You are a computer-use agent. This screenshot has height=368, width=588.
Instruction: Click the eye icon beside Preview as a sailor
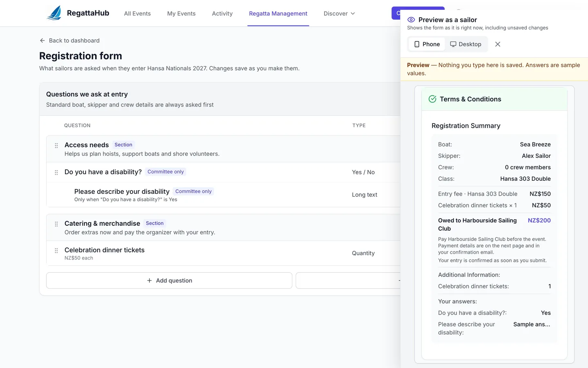(411, 20)
